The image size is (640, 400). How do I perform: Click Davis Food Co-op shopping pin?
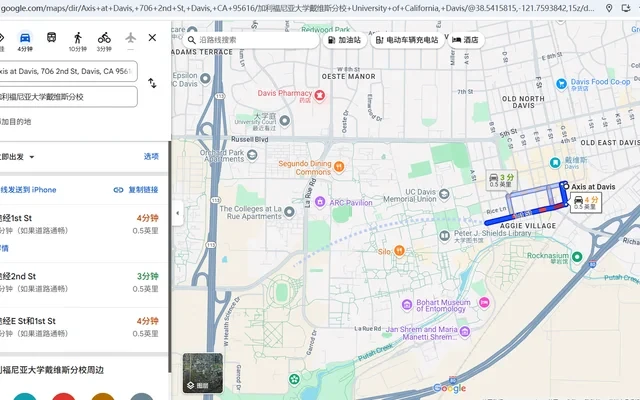point(562,83)
